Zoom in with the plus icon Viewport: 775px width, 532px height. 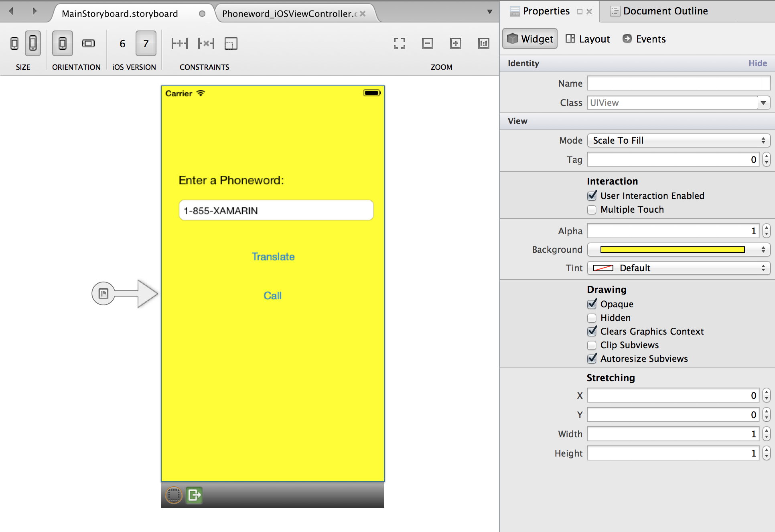point(455,43)
